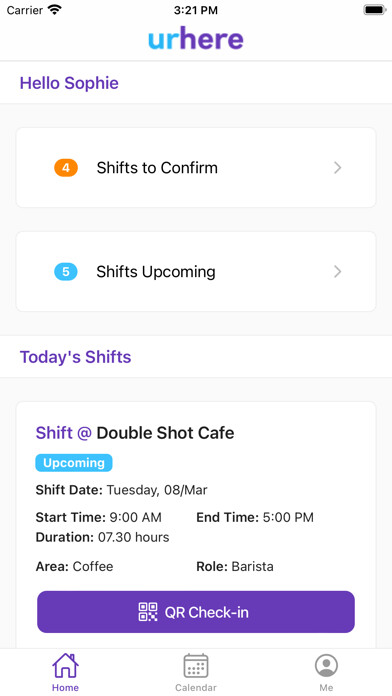Tap the urhere logo
The width and height of the screenshot is (392, 696).
pyautogui.click(x=196, y=39)
